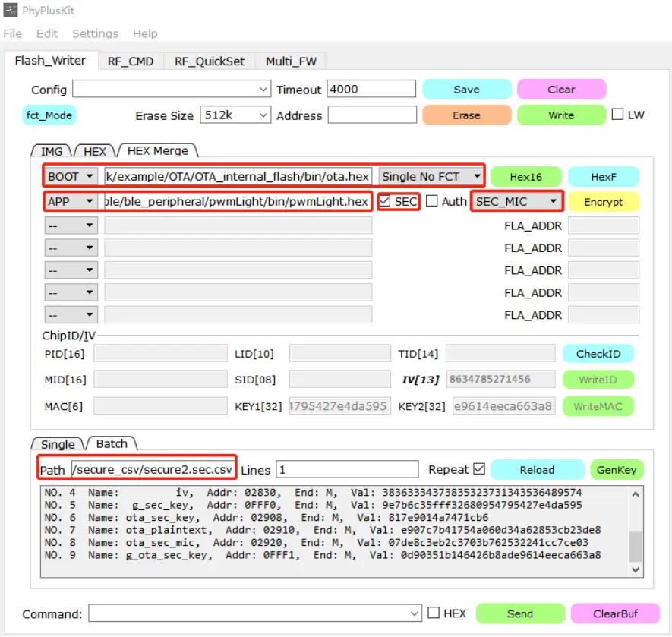The width and height of the screenshot is (672, 637).
Task: Switch to the Single tab
Action: pos(57,444)
